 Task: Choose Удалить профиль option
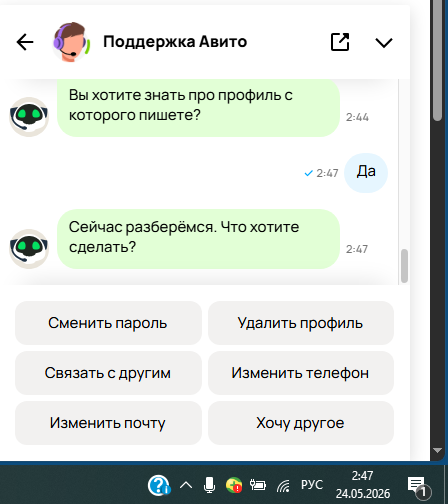(x=301, y=323)
